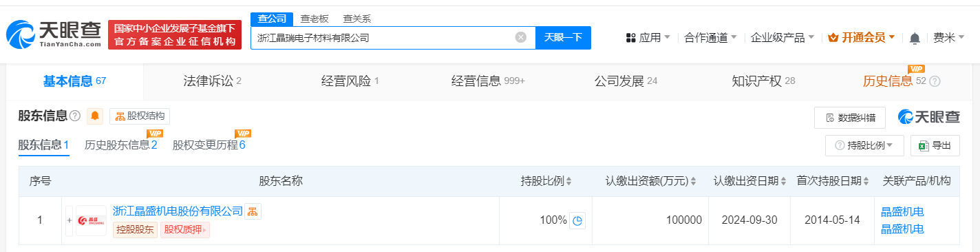
Task: Click the 天眼查 logo
Action: pyautogui.click(x=54, y=33)
